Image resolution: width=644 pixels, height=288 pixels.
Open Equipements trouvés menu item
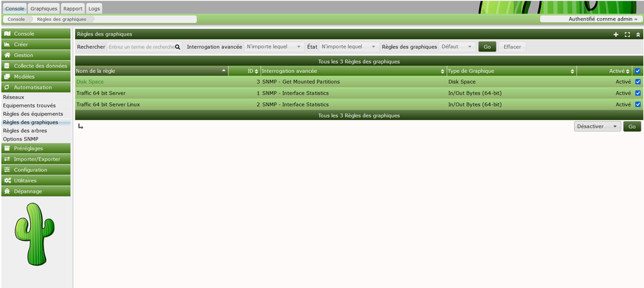(x=29, y=106)
